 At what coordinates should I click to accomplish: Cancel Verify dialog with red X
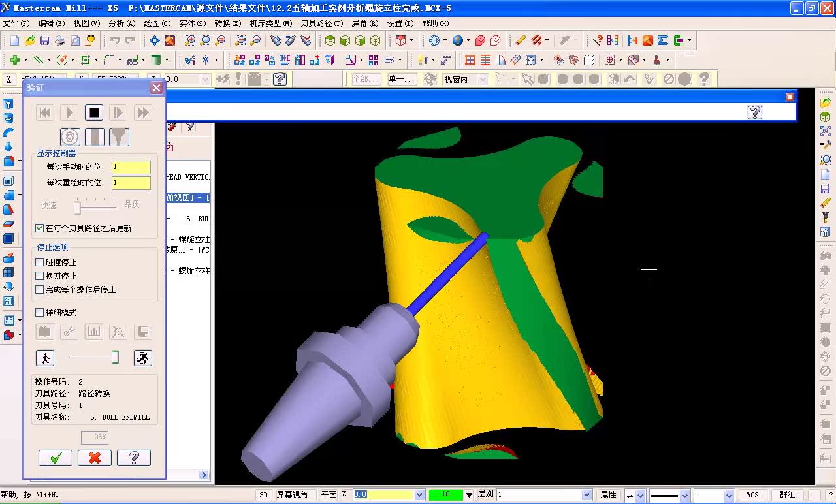point(95,458)
